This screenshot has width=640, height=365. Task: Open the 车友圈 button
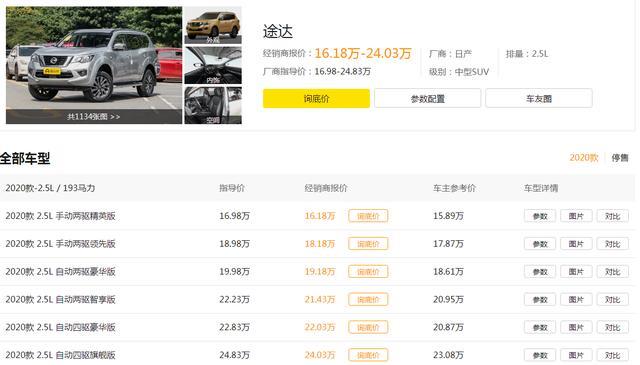point(539,98)
